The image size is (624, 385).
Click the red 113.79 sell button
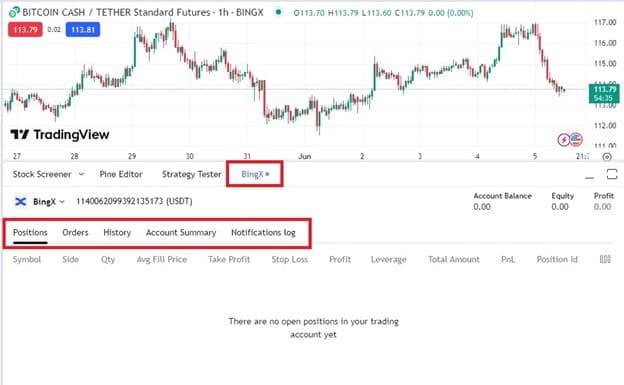coord(25,29)
